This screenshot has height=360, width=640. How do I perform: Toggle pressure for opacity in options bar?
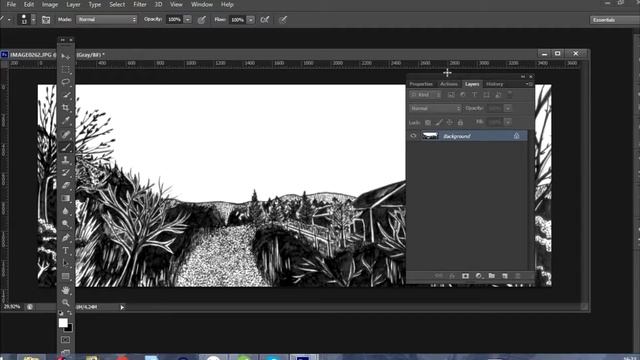pos(202,20)
